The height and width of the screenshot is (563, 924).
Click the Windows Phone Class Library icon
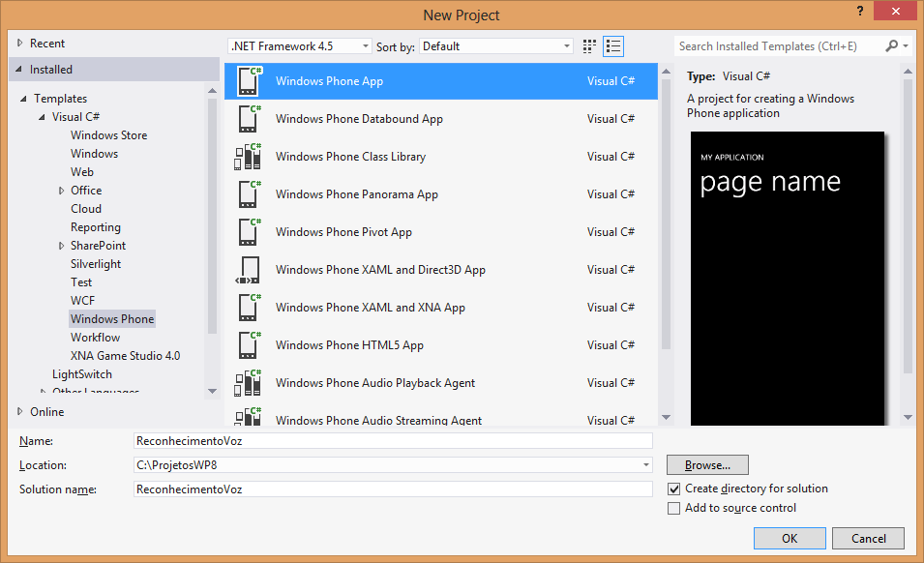pos(248,157)
